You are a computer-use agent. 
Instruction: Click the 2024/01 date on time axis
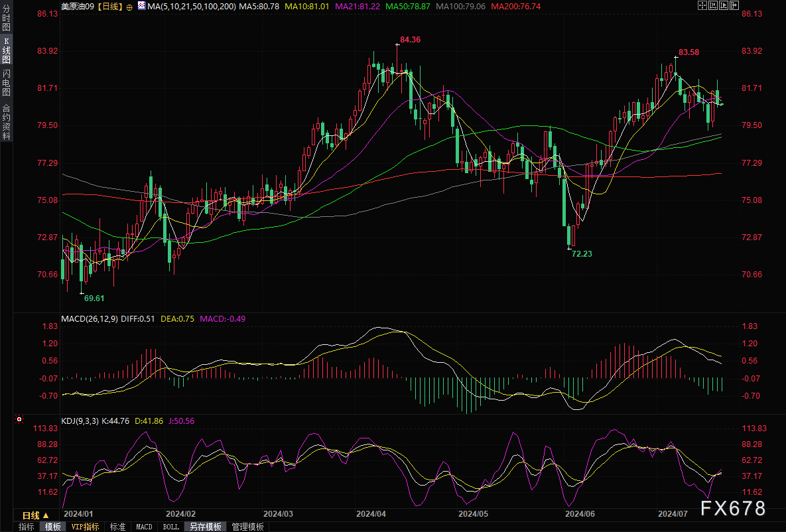[x=78, y=514]
